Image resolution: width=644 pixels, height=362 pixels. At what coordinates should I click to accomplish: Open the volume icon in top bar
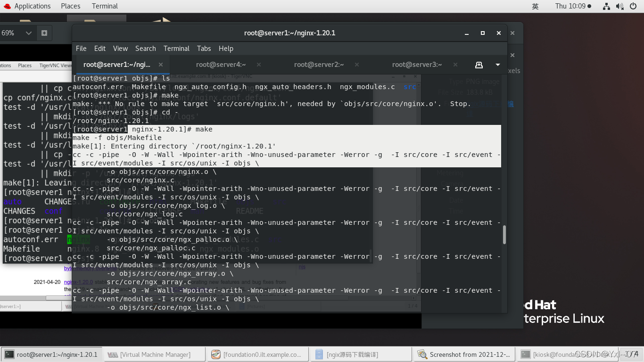click(x=619, y=6)
